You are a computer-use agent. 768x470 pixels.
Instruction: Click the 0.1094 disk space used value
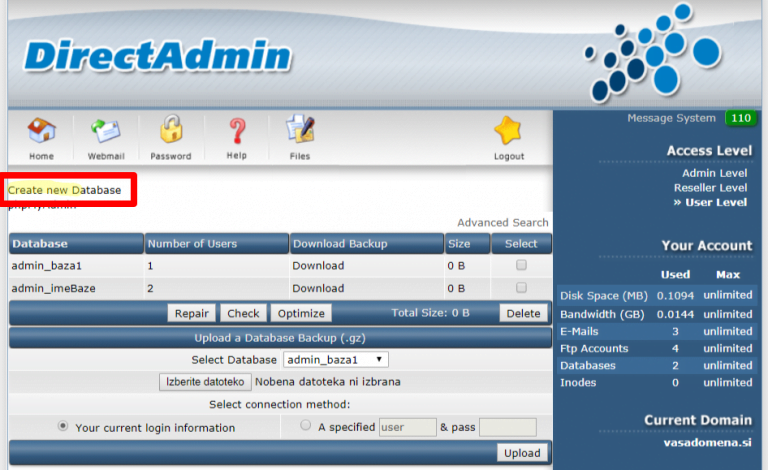click(675, 296)
